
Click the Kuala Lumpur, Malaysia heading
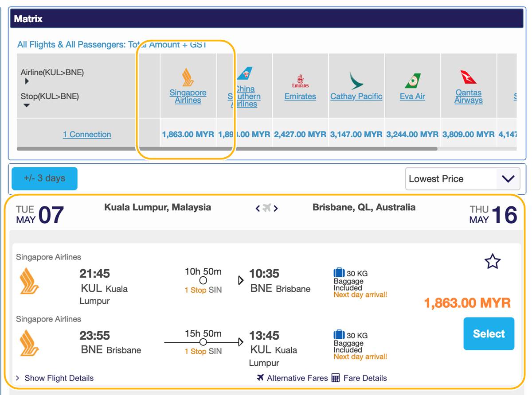tap(157, 207)
